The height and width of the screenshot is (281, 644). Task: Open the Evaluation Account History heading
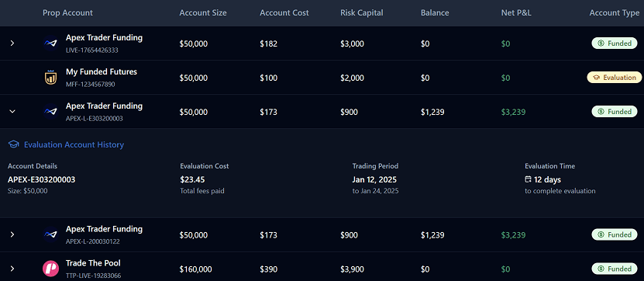click(x=74, y=145)
